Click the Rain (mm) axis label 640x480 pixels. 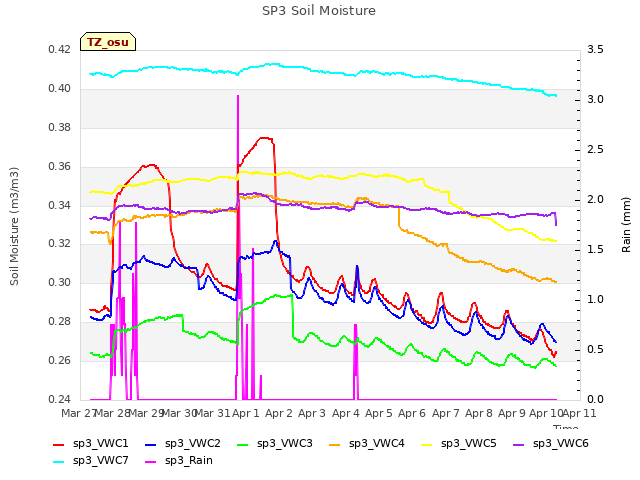click(627, 225)
